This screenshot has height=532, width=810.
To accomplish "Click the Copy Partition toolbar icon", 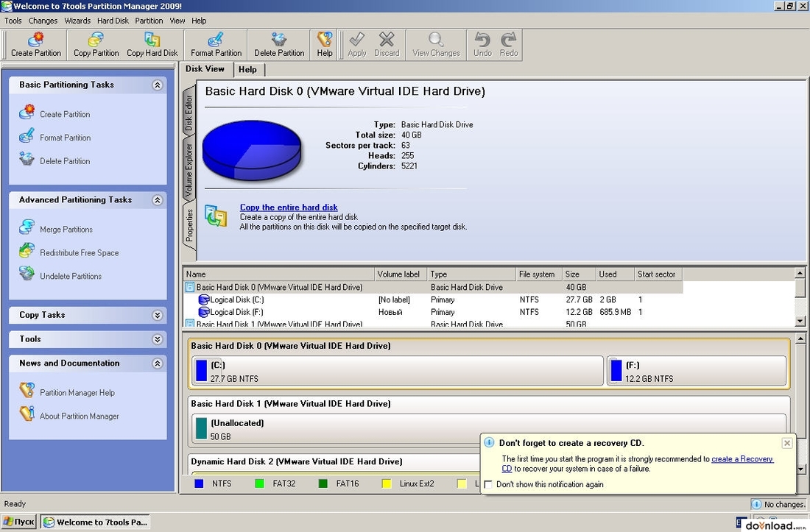I will click(x=96, y=40).
